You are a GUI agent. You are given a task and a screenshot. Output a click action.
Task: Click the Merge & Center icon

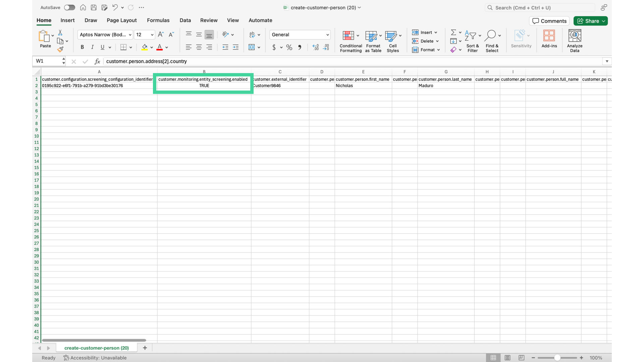(x=252, y=47)
